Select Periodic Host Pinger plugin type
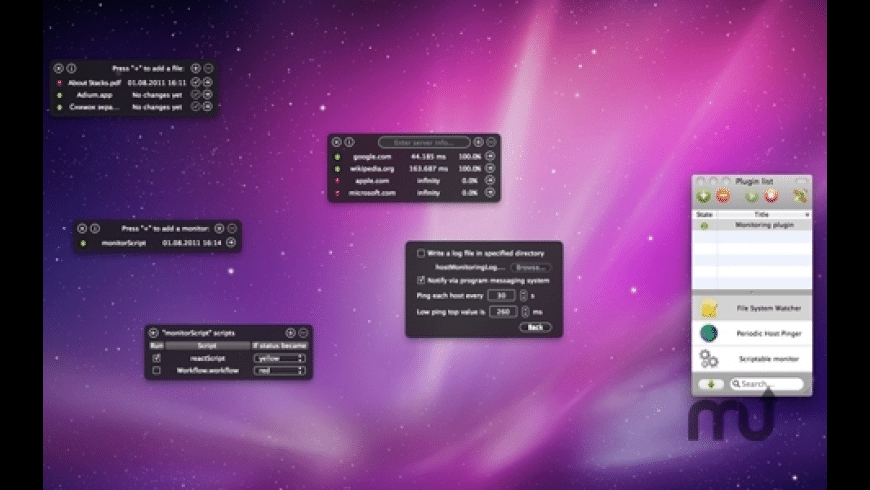 (x=752, y=334)
